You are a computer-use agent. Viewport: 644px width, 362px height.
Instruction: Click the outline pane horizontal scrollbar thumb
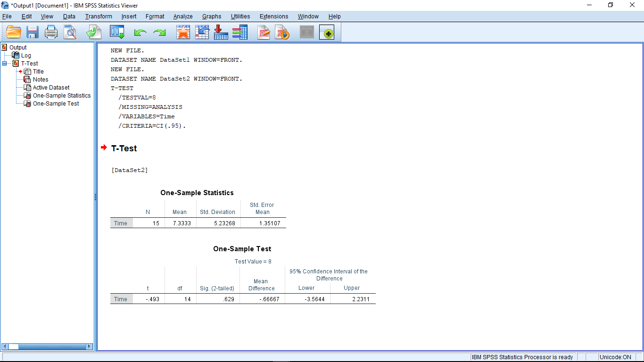pos(14,346)
